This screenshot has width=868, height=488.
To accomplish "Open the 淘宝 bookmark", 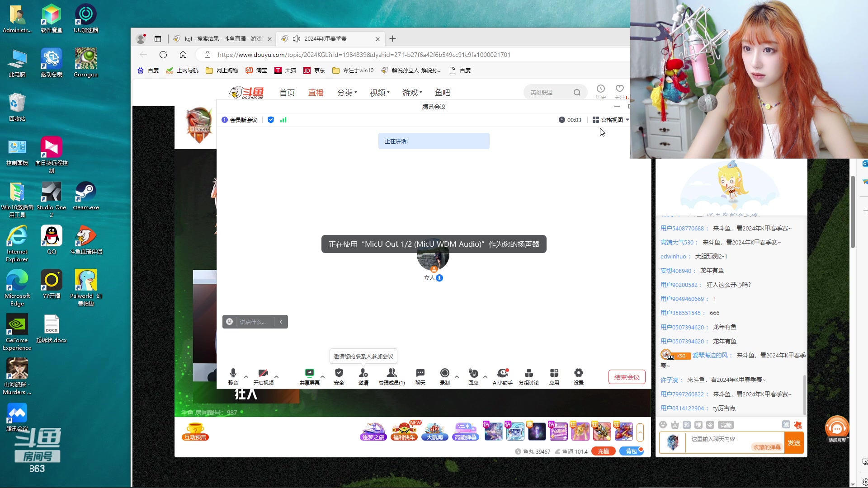I will [256, 70].
